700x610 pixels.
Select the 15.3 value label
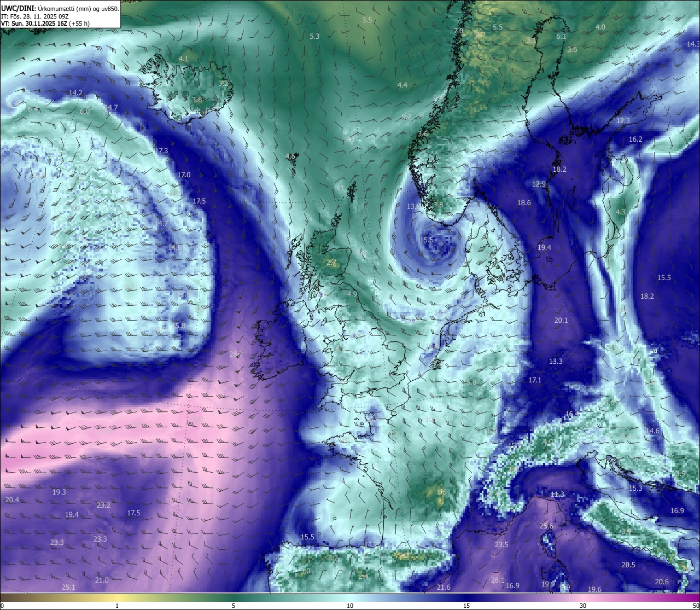[x=635, y=489]
